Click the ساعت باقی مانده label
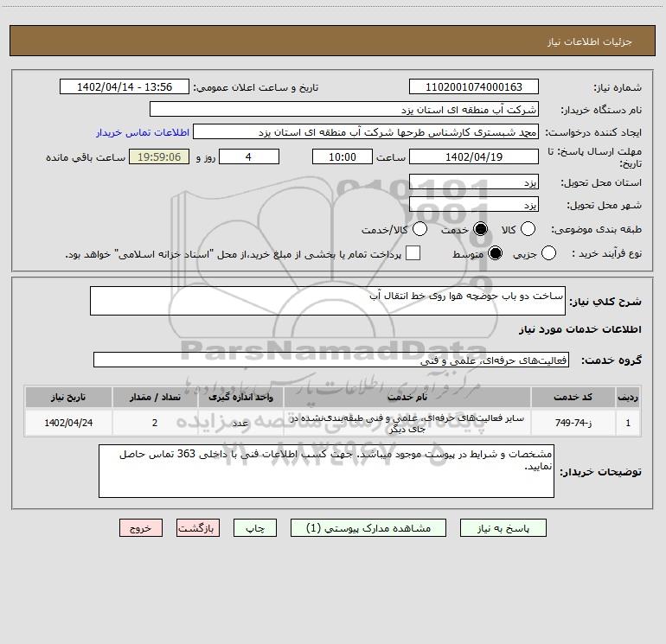Image resolution: width=666 pixels, height=644 pixels. click(x=86, y=157)
